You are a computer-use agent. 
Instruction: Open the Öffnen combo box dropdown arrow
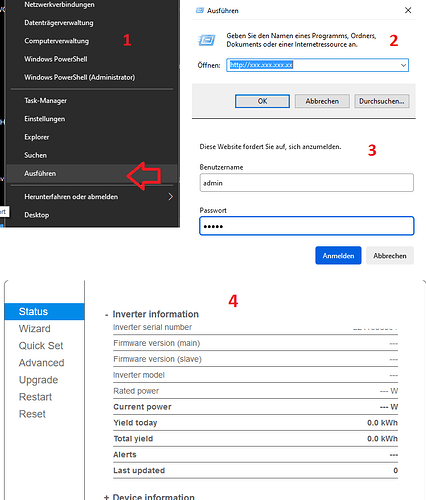403,65
